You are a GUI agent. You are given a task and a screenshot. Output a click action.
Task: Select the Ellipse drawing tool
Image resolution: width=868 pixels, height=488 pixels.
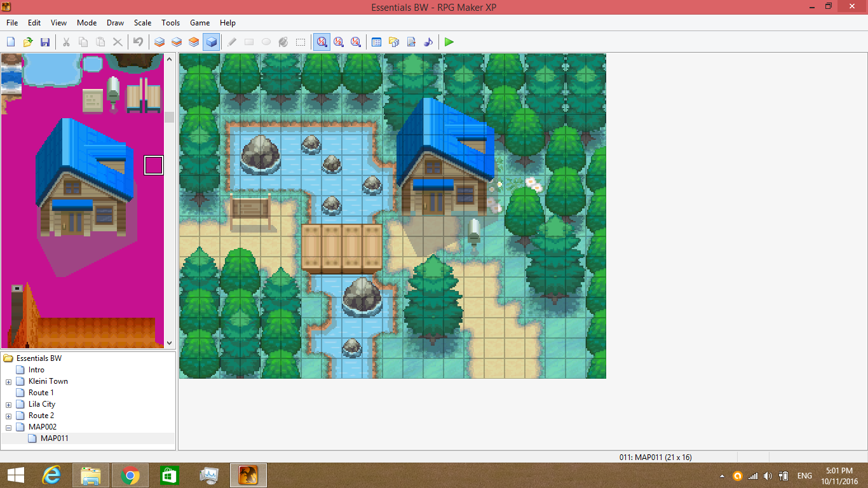[266, 42]
